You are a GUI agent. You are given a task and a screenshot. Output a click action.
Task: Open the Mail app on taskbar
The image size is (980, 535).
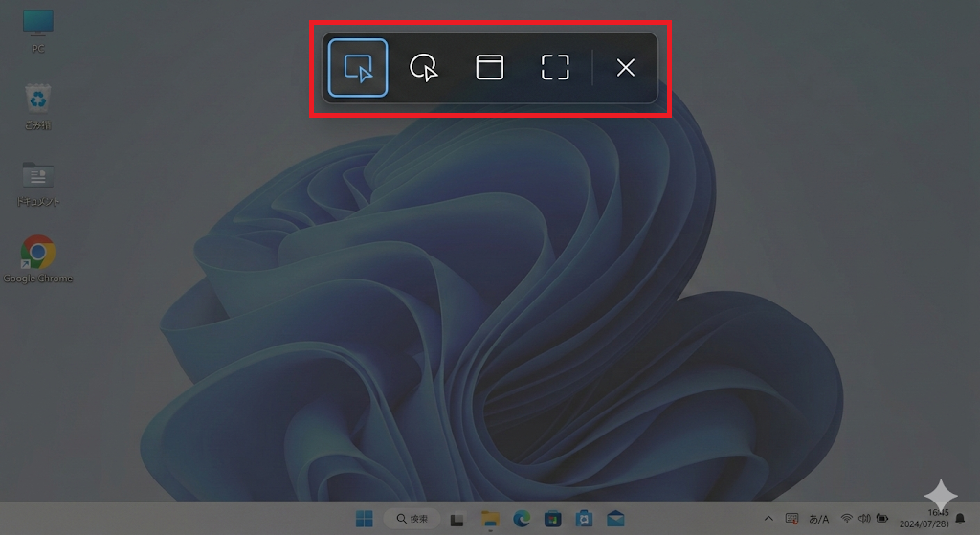pos(615,519)
